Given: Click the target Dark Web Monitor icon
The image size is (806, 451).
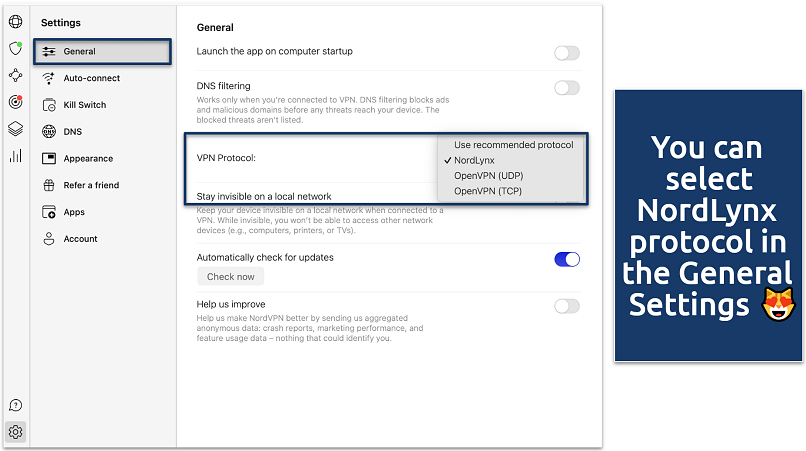Looking at the screenshot, I should point(15,102).
